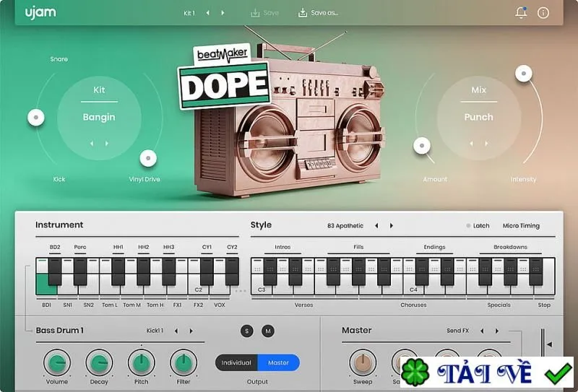This screenshot has height=392, width=578.
Task: Click the Punch mix mode label
Action: pos(478,117)
